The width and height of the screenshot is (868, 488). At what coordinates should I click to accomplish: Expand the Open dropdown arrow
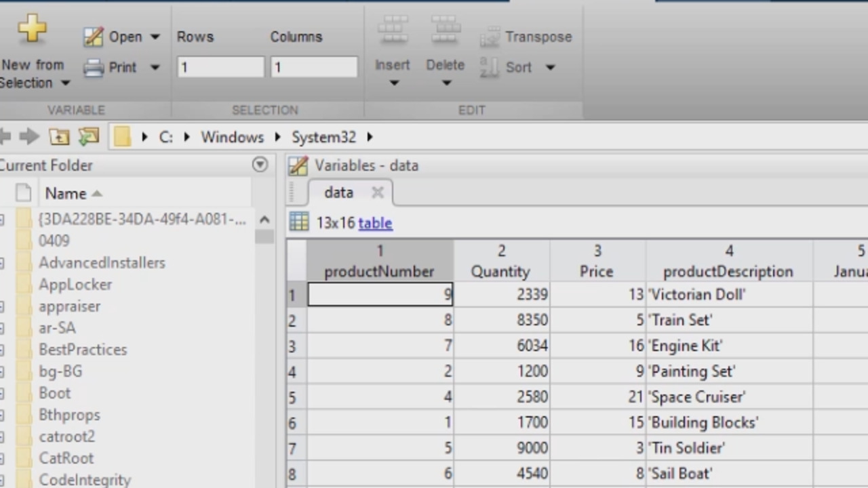[155, 37]
